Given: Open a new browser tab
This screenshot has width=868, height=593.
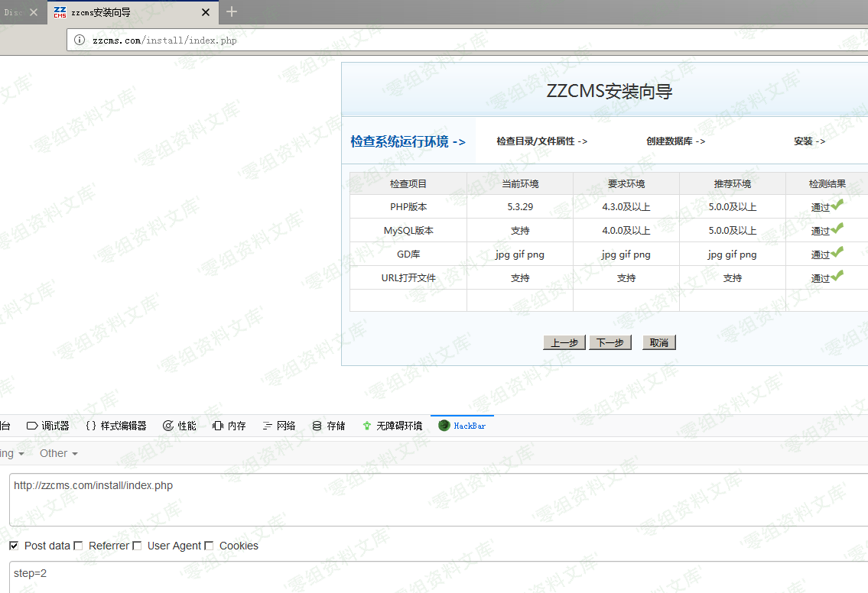Looking at the screenshot, I should click(232, 11).
